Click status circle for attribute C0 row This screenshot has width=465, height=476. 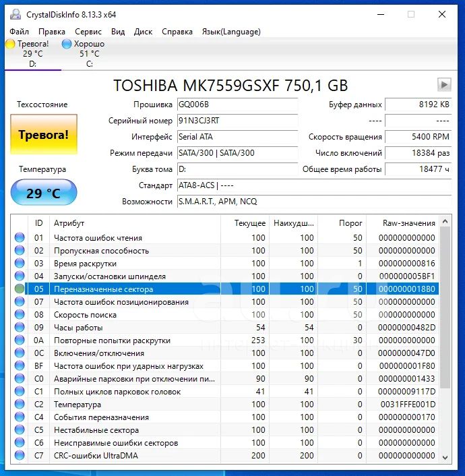20,378
